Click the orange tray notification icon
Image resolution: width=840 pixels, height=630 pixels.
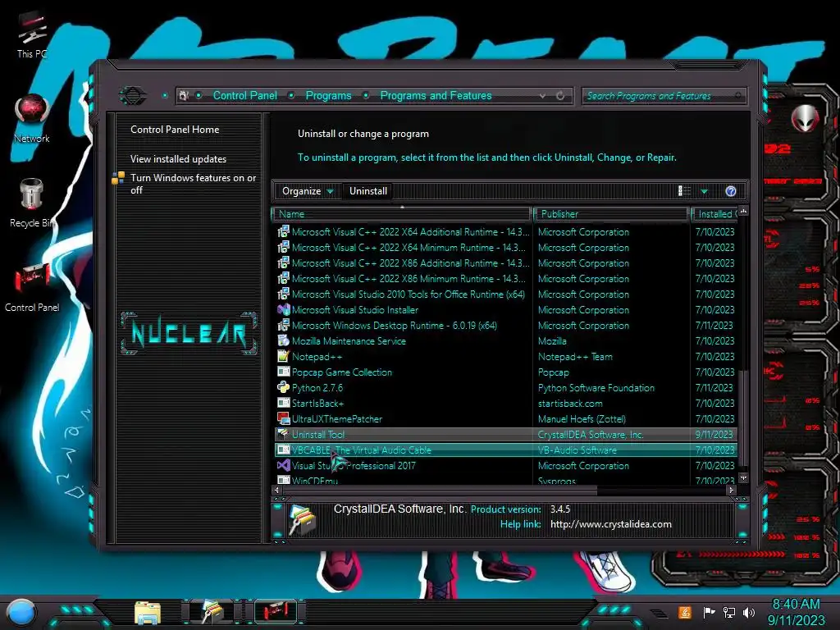point(684,612)
